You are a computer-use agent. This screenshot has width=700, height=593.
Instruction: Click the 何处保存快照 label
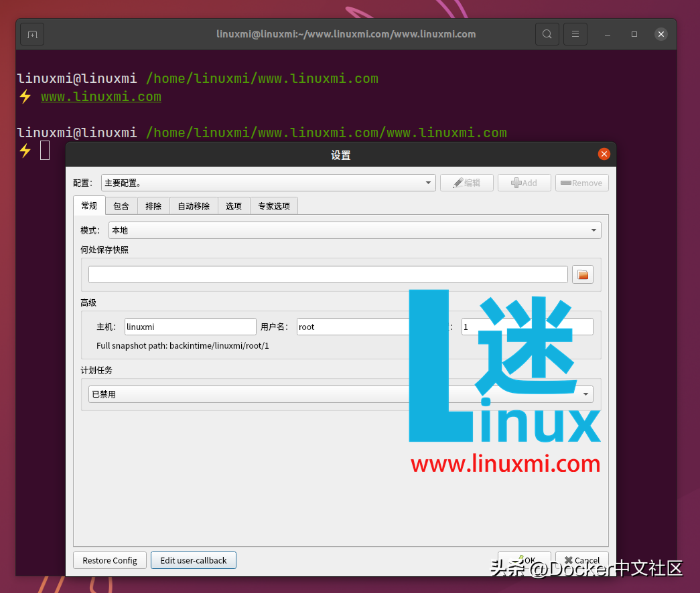(x=104, y=250)
